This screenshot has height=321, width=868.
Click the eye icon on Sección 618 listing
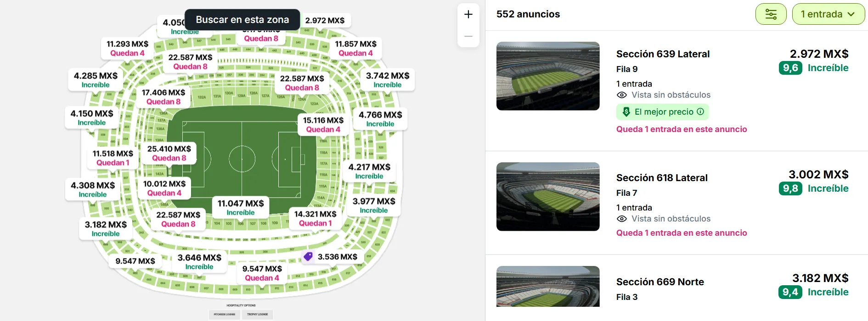point(622,219)
